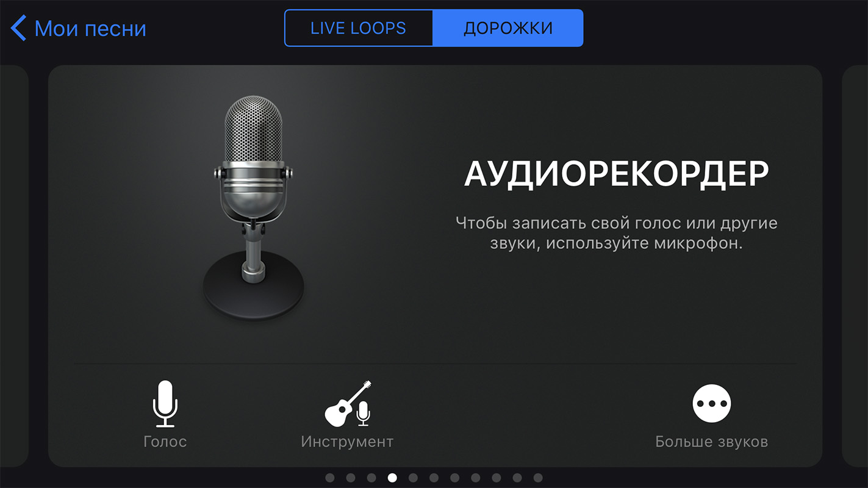Go back via Мои песни text
Viewport: 868px width, 488px height.
90,29
